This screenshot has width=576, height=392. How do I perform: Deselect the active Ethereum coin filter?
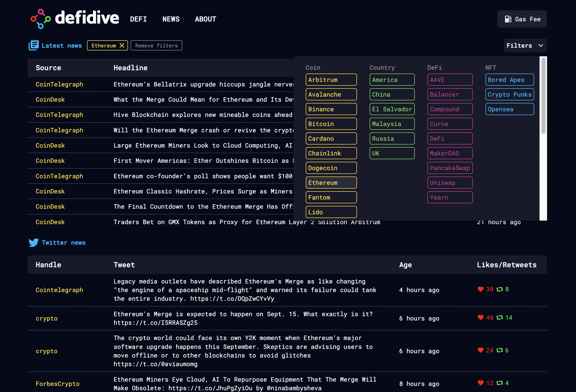[x=331, y=183]
